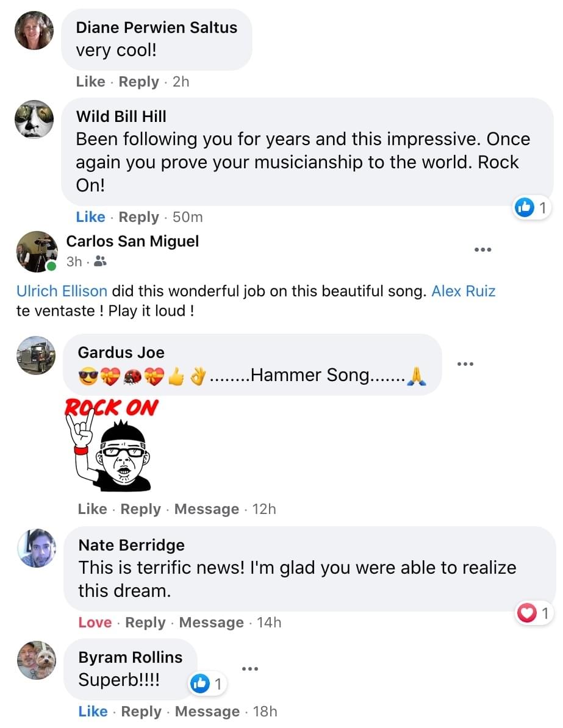
Task: Unlike Wild Bill Hill's comment
Action: [x=90, y=217]
